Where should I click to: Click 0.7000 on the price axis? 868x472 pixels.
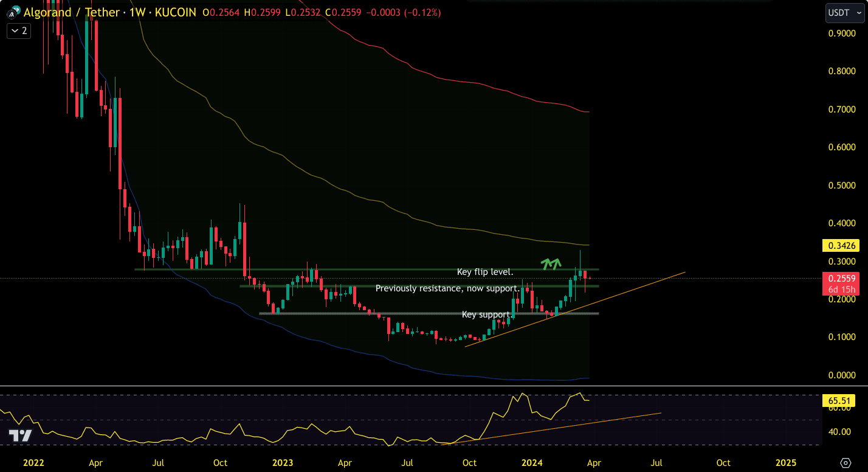(x=841, y=109)
